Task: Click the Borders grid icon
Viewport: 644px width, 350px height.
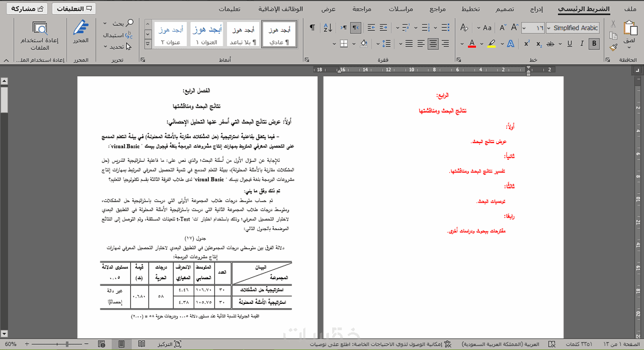Action: 343,43
